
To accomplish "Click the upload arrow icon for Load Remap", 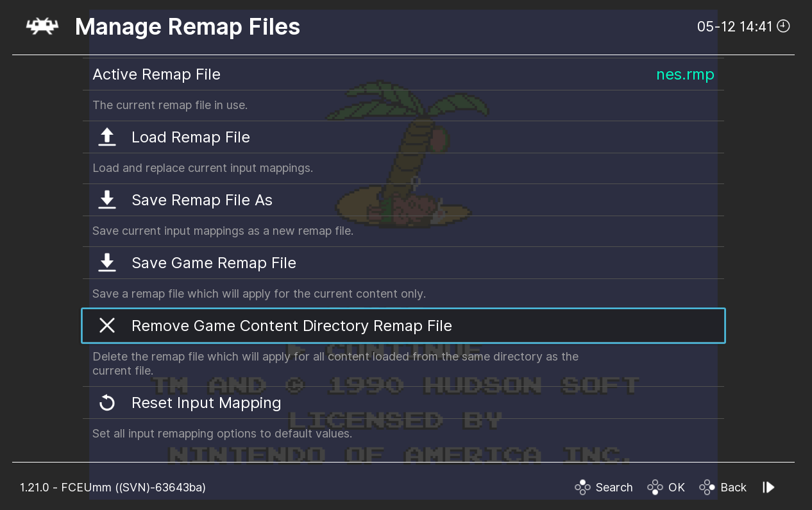I will coord(107,137).
